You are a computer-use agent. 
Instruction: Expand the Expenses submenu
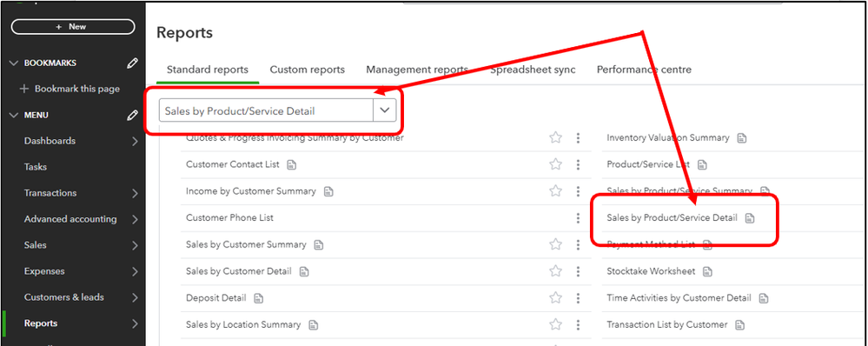(x=135, y=271)
